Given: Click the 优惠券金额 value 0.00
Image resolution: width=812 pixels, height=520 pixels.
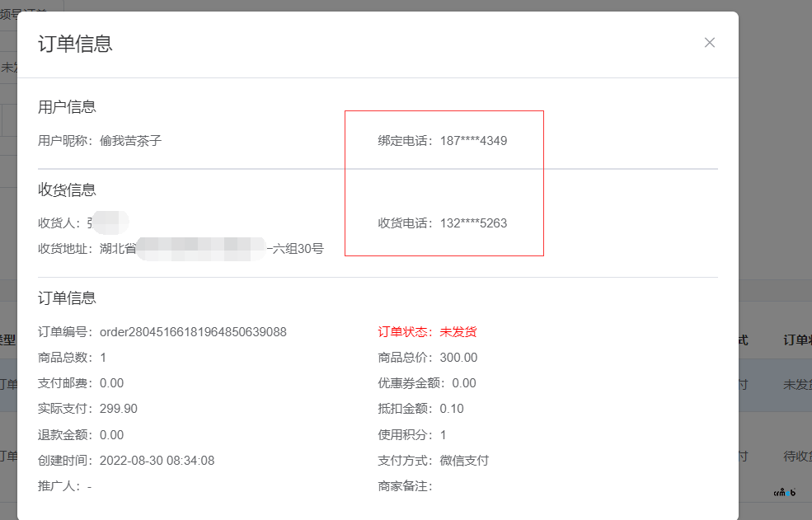Looking at the screenshot, I should pyautogui.click(x=463, y=383).
